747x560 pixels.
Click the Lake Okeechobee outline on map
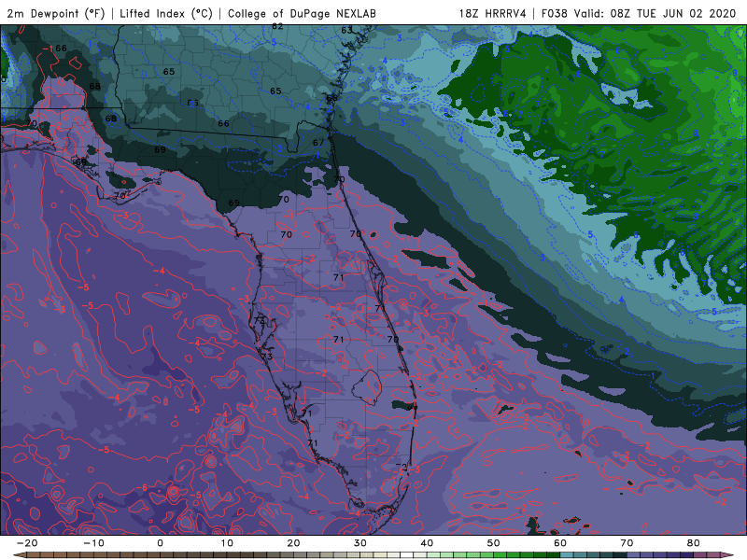pos(367,387)
